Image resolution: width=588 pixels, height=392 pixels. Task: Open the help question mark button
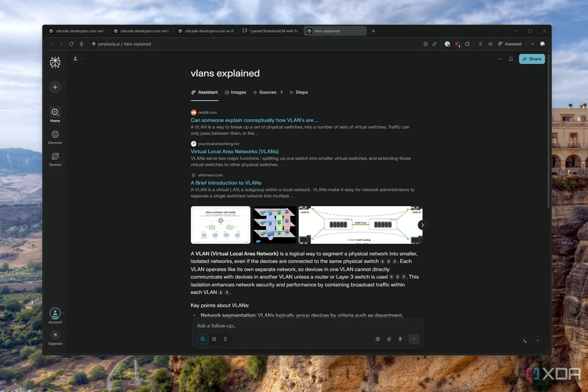pyautogui.click(x=538, y=341)
